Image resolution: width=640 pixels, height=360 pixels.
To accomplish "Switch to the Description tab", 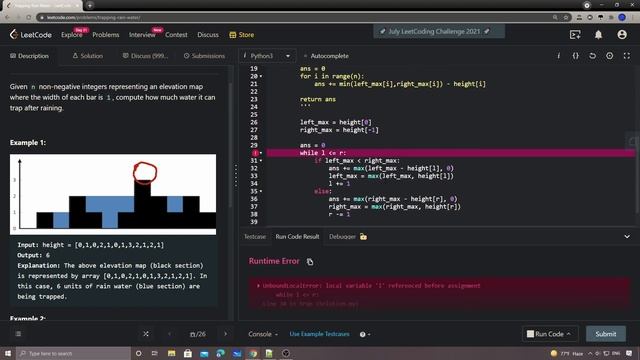I will point(29,56).
